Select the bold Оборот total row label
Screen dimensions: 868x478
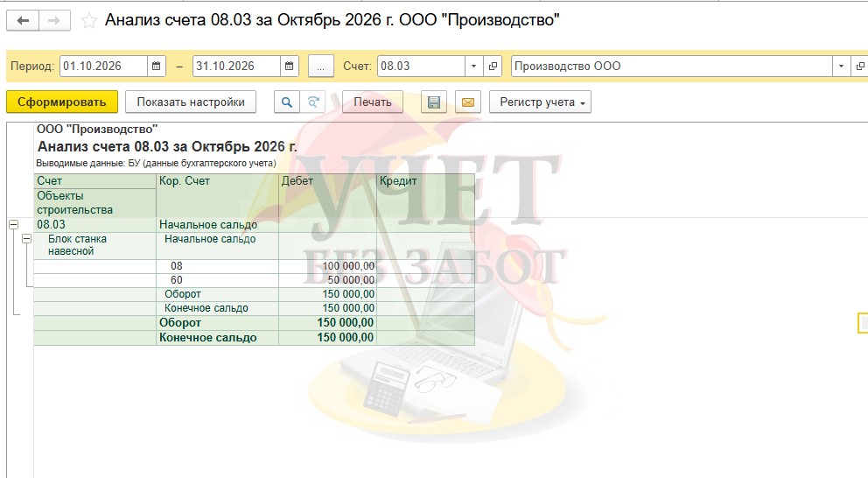(x=180, y=323)
